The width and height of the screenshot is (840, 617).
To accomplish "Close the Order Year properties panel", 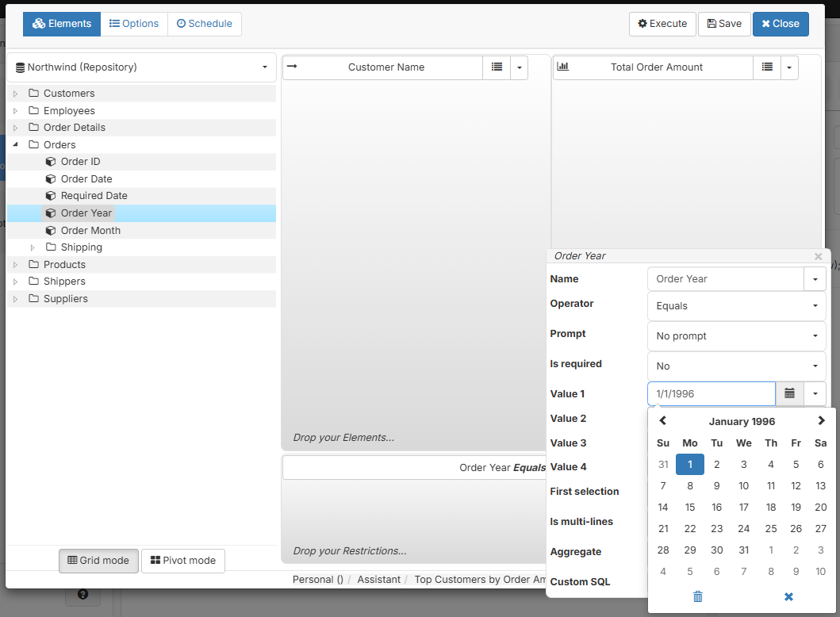I will click(818, 256).
